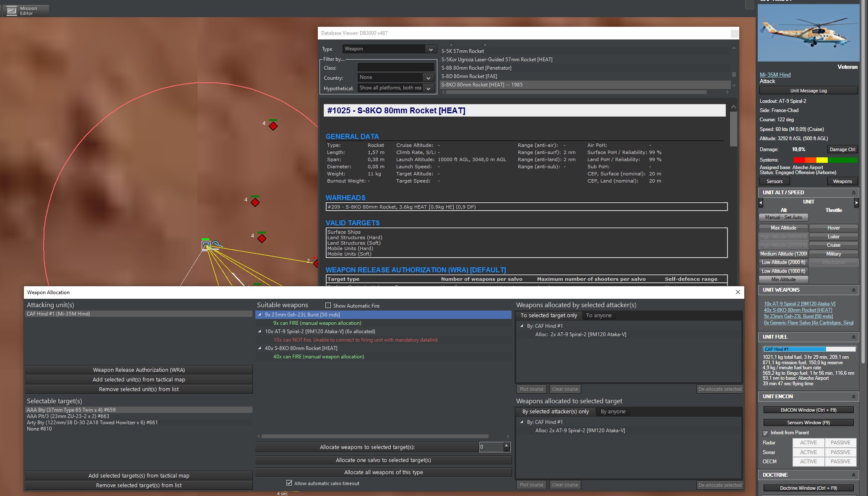Enable Show Automatic Fire checkbox
868x496 pixels.
coord(328,305)
